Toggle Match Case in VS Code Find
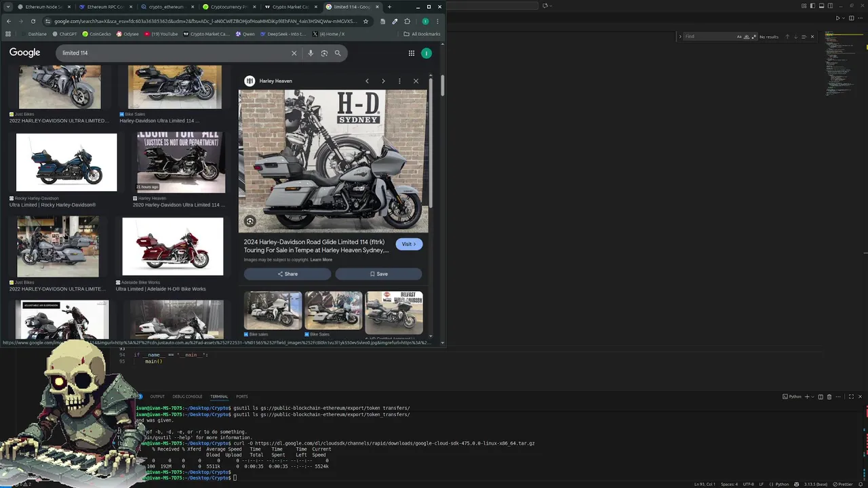The image size is (868, 488). click(739, 37)
